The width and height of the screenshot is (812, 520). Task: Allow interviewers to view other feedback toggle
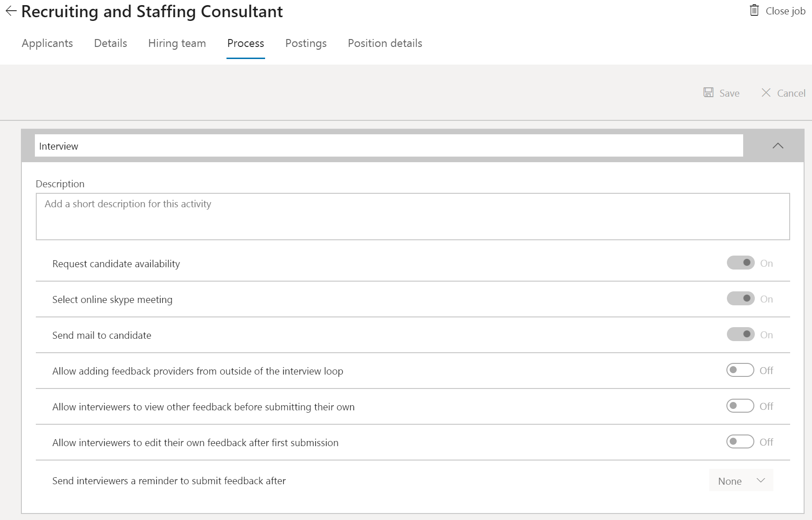pos(740,406)
